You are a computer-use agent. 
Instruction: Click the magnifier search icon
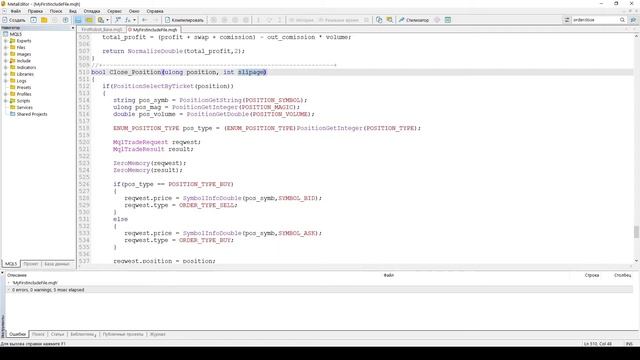pyautogui.click(x=622, y=20)
